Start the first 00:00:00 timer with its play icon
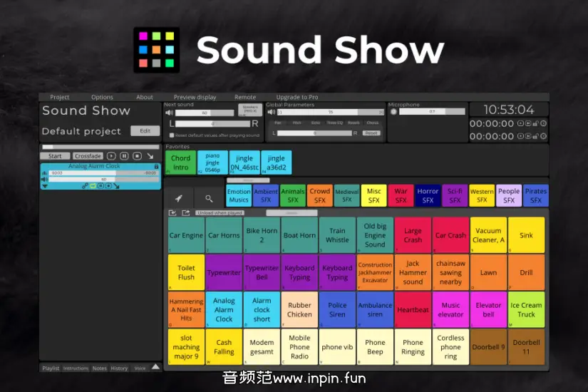Screen dimensions: 588x392 (520, 123)
